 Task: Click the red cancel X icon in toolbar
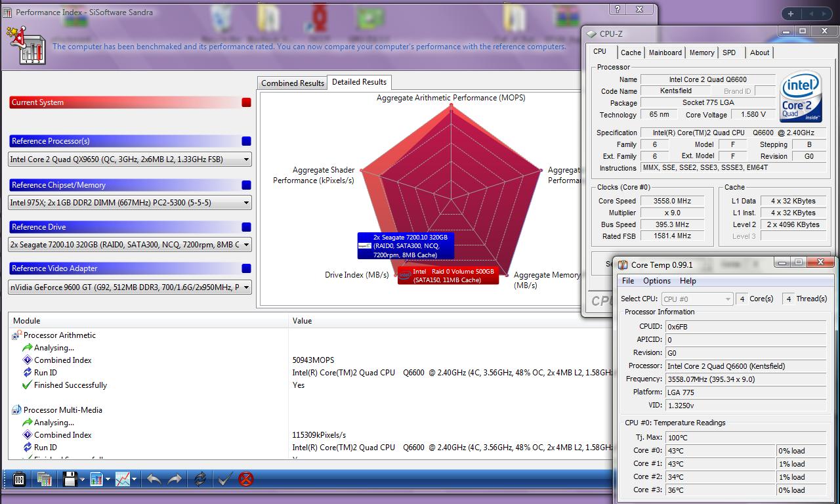(x=246, y=479)
